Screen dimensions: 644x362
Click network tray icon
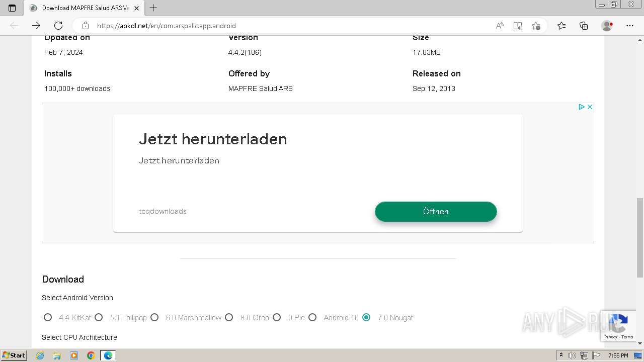click(x=584, y=355)
